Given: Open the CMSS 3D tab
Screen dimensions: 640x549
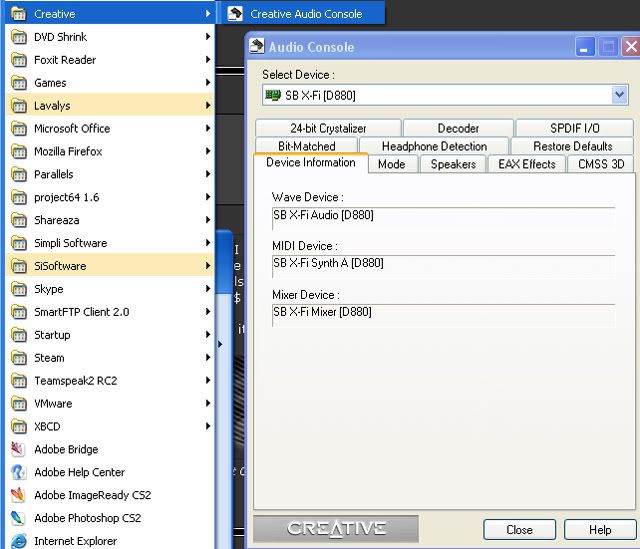Looking at the screenshot, I should (601, 164).
